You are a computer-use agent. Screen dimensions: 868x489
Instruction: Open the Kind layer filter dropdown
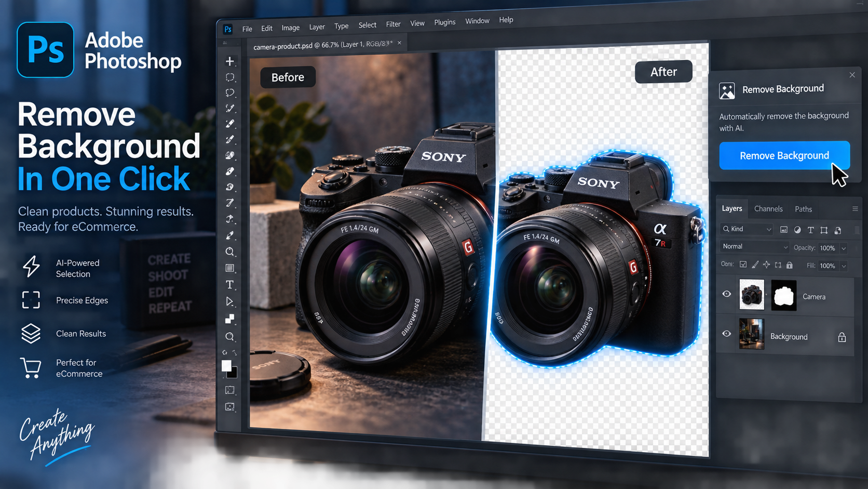(x=747, y=229)
